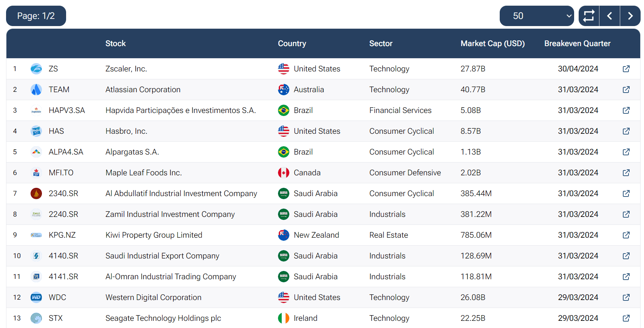The width and height of the screenshot is (644, 328).
Task: Click the 2340.SR company logo
Action: (36, 193)
